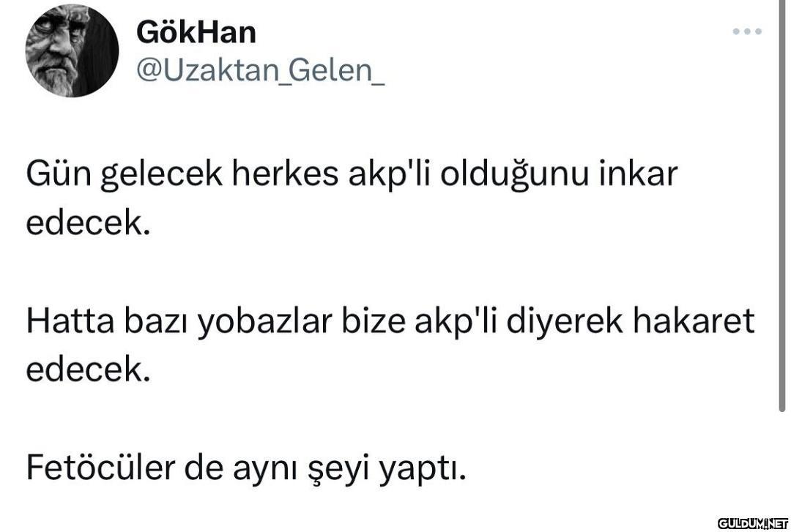
Task: Click 'edecek.' below the 'Gün gelecek' line
Action: click(x=89, y=222)
